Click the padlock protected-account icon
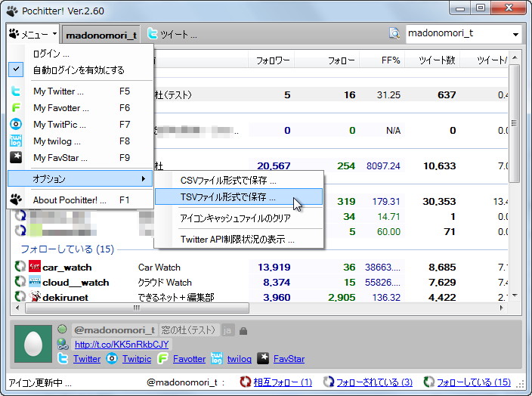The width and height of the screenshot is (532, 396). point(243,330)
